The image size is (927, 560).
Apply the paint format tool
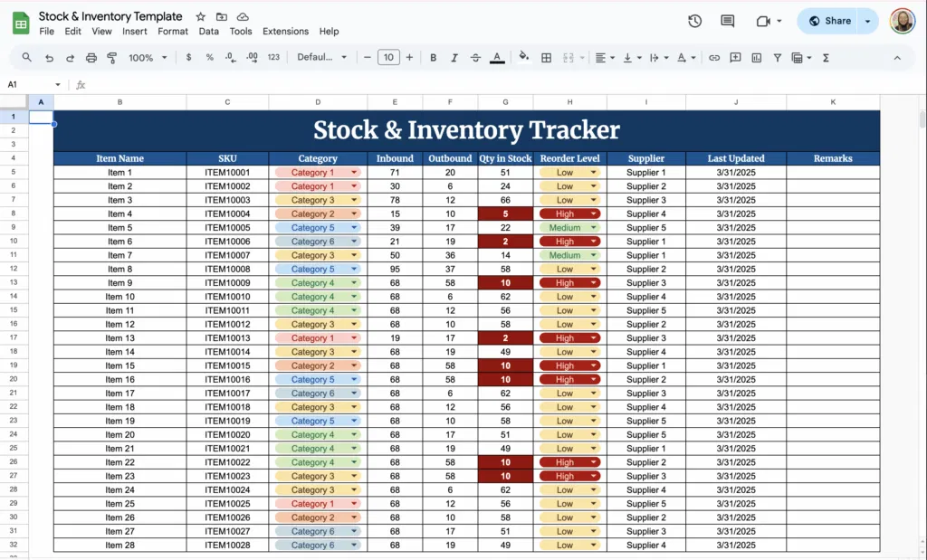pos(111,57)
